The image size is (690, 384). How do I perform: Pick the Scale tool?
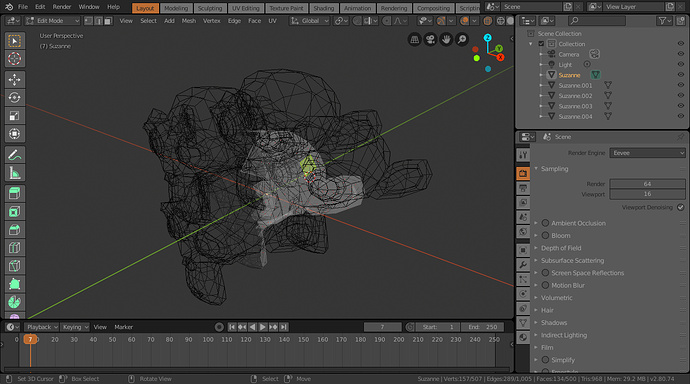pos(14,116)
